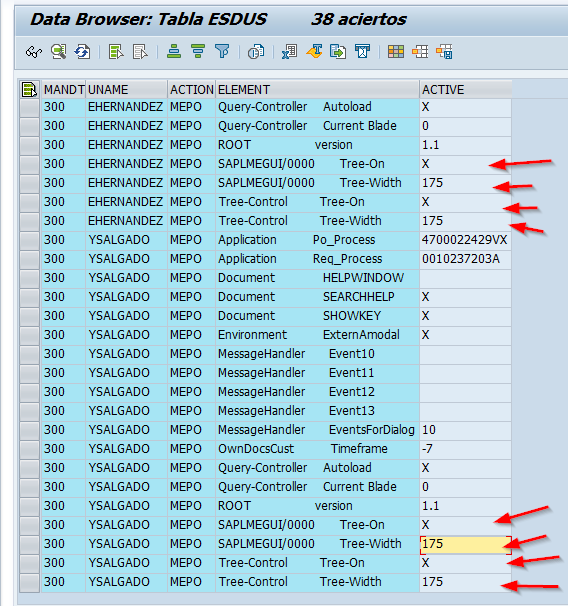The image size is (568, 606).
Task: Click the Document SEARCHHELP element cell
Action: (317, 297)
